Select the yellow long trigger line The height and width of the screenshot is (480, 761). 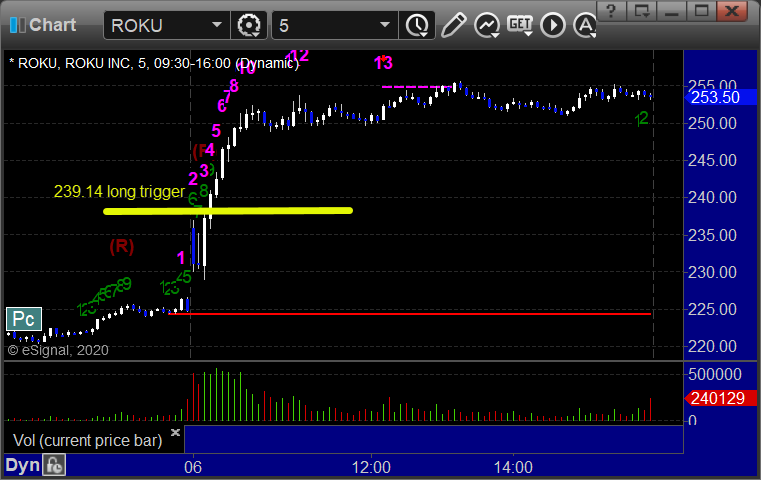tap(228, 211)
